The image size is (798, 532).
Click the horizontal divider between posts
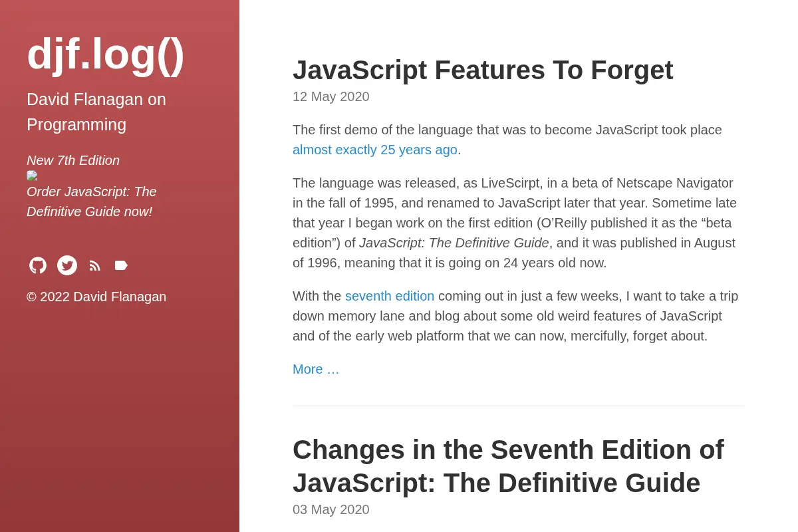coord(519,406)
